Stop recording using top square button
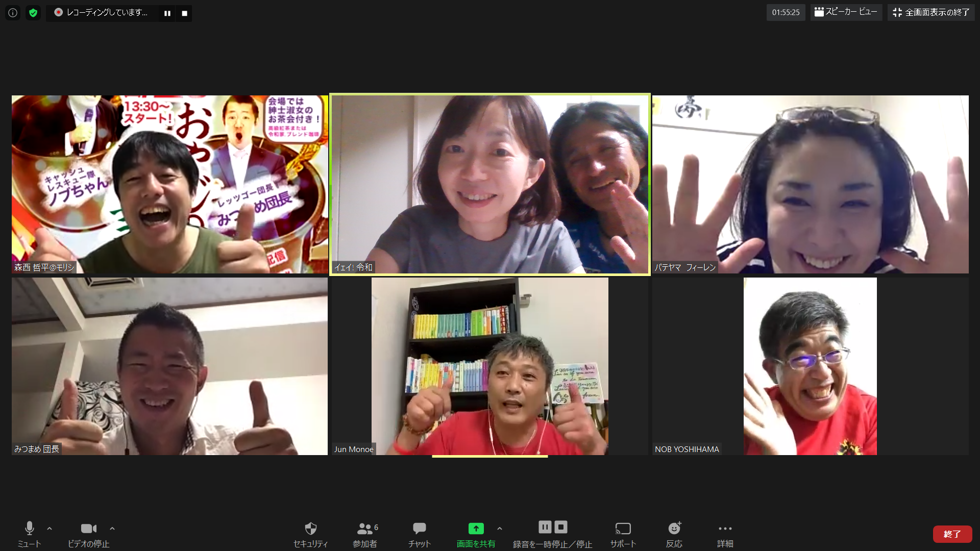 (184, 13)
